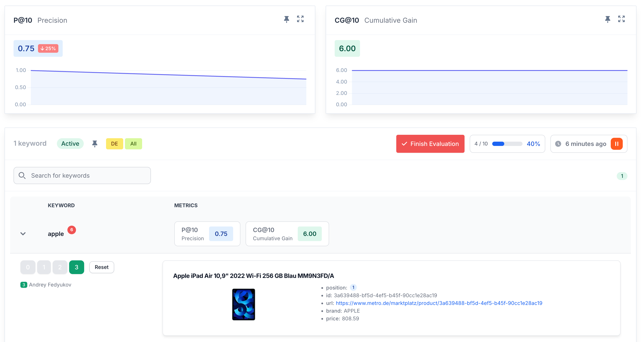Click the search icon in keyword search bar
Image resolution: width=644 pixels, height=342 pixels.
point(23,175)
